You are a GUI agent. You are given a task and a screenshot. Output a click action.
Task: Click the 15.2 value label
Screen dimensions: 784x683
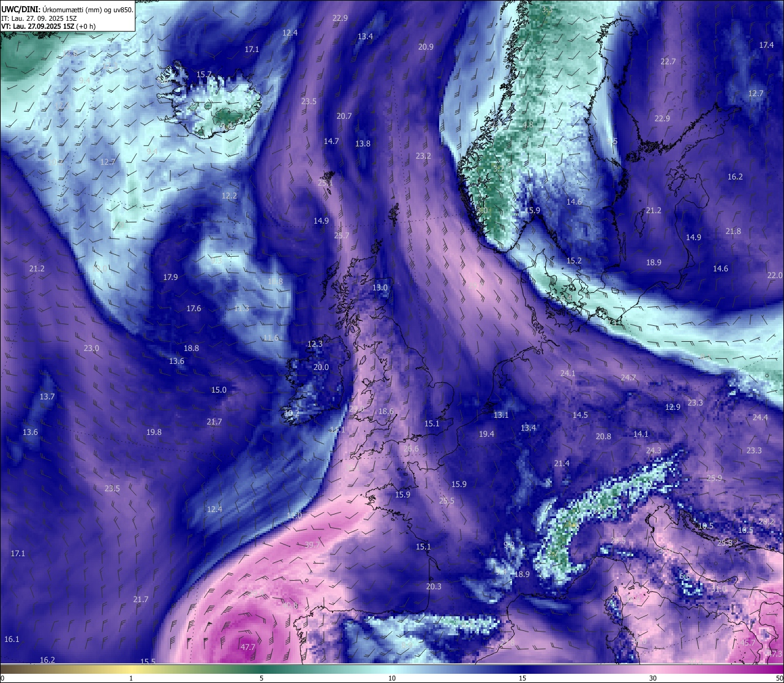tap(574, 260)
